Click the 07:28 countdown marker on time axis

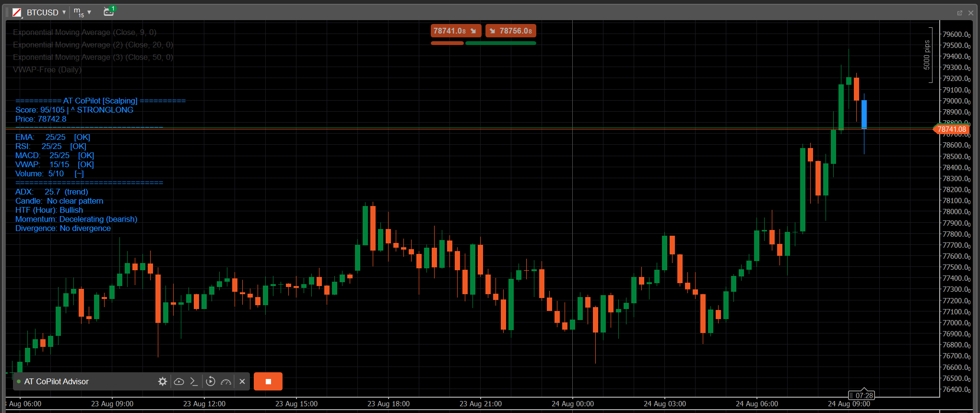pyautogui.click(x=862, y=395)
